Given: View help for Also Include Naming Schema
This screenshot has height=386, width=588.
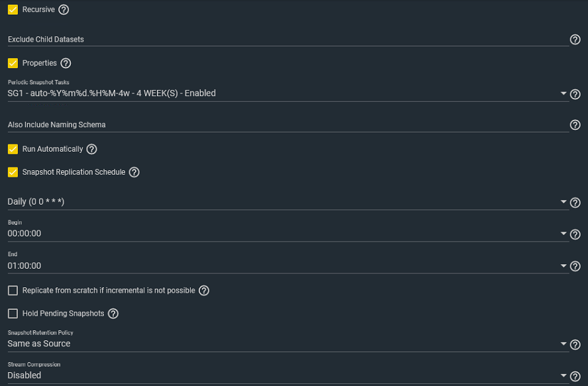Looking at the screenshot, I should click(x=575, y=125).
